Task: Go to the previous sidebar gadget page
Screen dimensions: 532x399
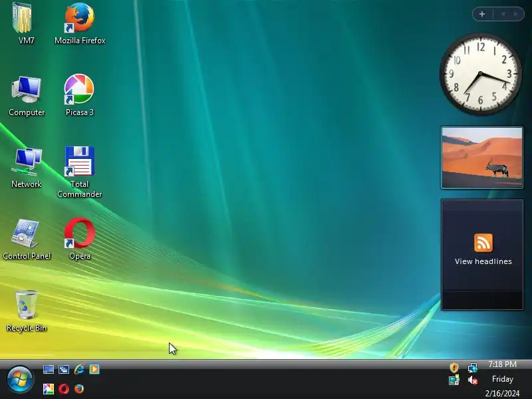Action: point(503,14)
